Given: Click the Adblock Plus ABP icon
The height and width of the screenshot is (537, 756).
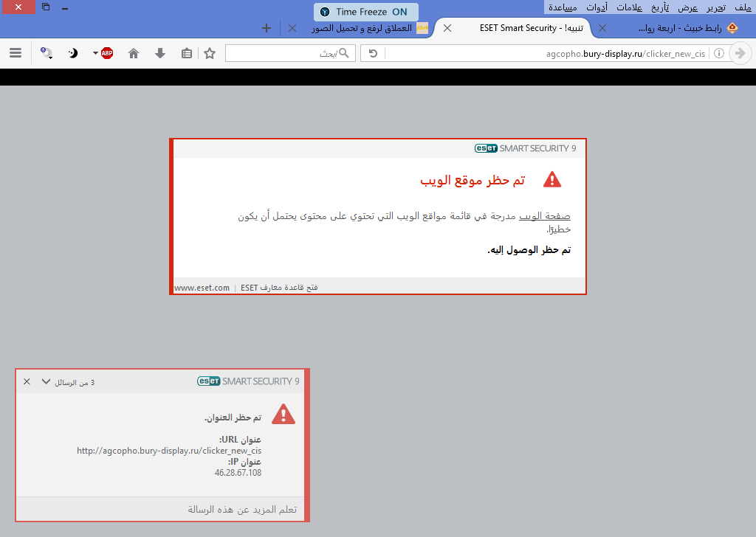Looking at the screenshot, I should pos(107,53).
